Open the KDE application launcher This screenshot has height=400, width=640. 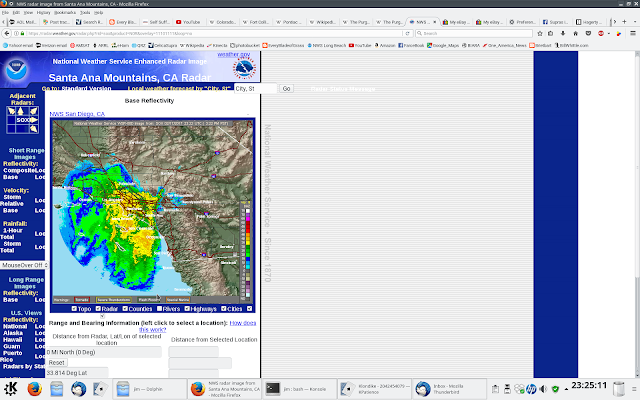tap(10, 389)
